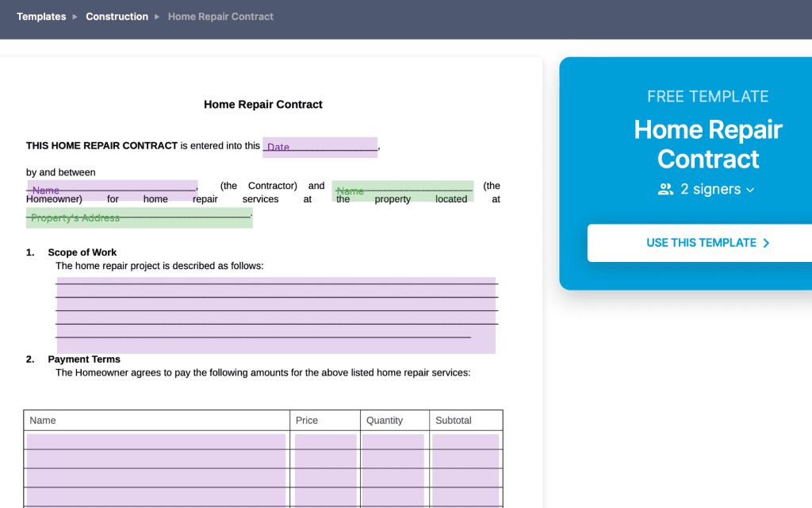Click the first Price field in the table
812x508 pixels.
(325, 439)
